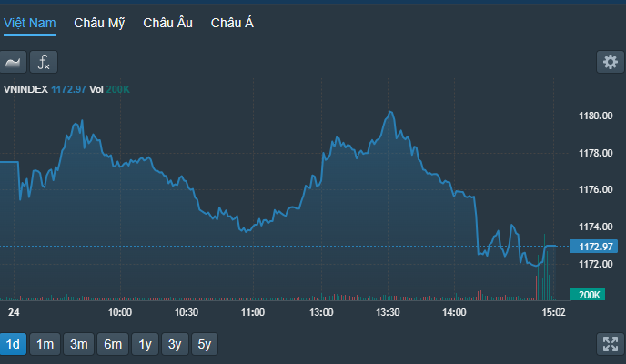
Task: Switch to the Việt Nam tab
Action: point(29,23)
